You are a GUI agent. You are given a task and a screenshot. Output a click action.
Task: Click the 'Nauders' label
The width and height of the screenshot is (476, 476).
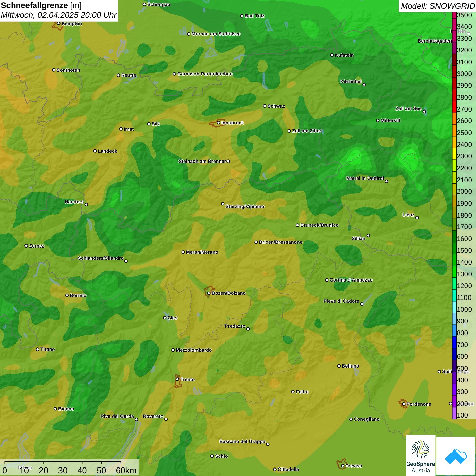point(74,202)
